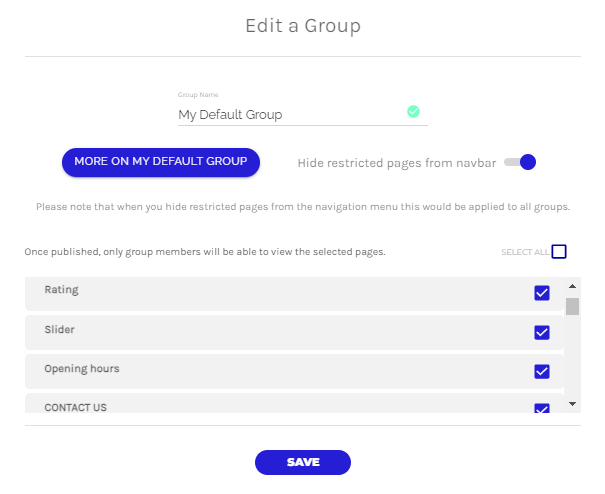Select the Opening hours page row
This screenshot has width=605, height=494.
(280, 370)
